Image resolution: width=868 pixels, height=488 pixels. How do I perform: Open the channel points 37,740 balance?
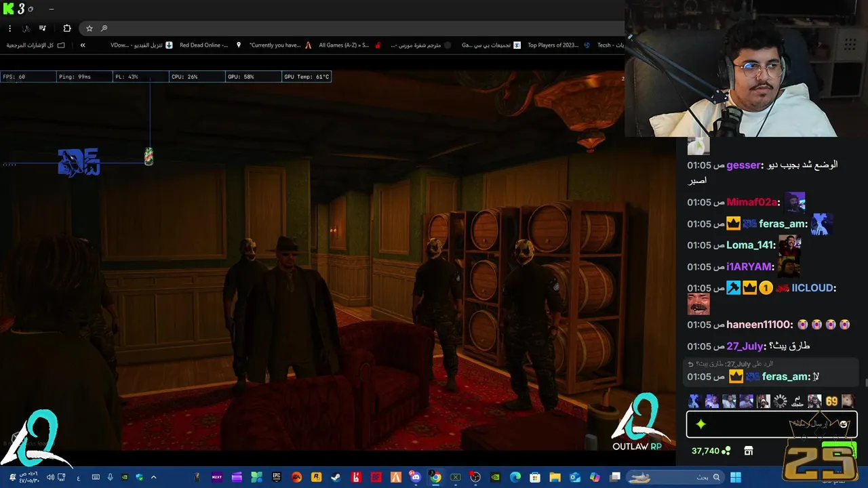click(x=711, y=451)
